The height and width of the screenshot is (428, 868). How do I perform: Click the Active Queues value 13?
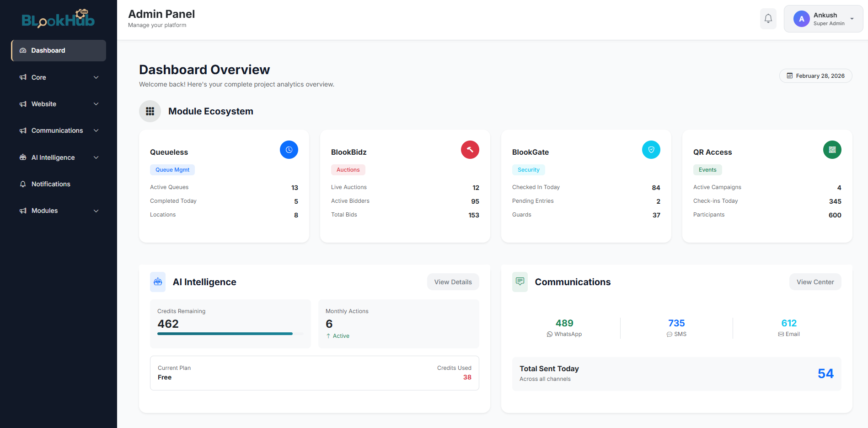coord(295,188)
